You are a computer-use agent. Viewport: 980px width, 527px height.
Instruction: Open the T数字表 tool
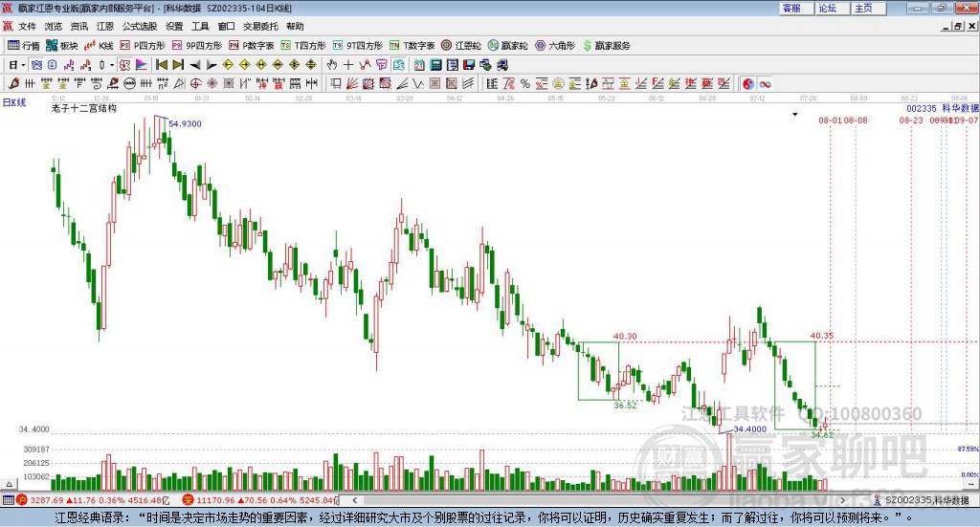point(412,46)
